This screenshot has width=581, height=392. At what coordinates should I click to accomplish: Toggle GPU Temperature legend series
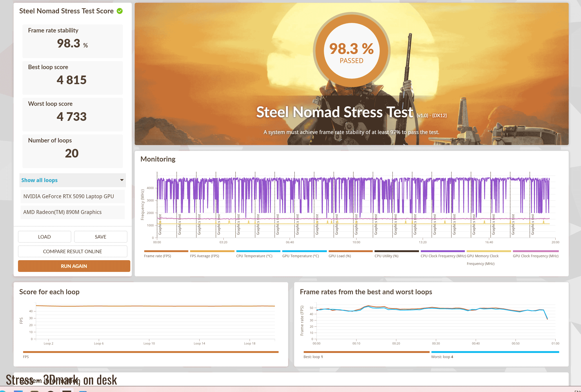pos(300,256)
